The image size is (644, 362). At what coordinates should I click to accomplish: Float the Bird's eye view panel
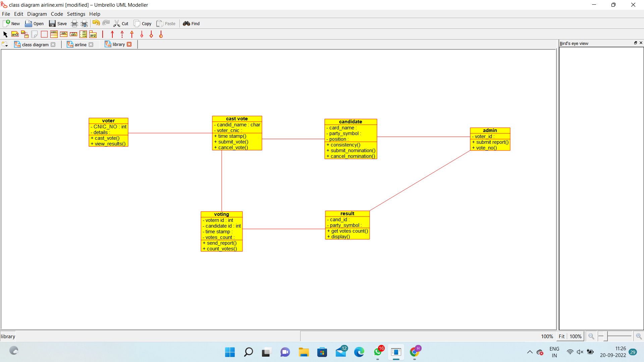(635, 43)
